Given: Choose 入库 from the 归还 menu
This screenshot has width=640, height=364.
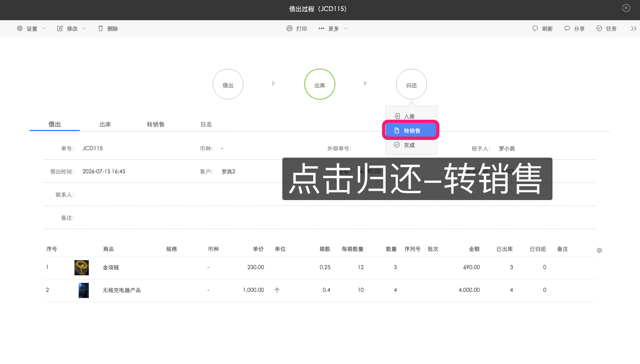Looking at the screenshot, I should click(412, 116).
